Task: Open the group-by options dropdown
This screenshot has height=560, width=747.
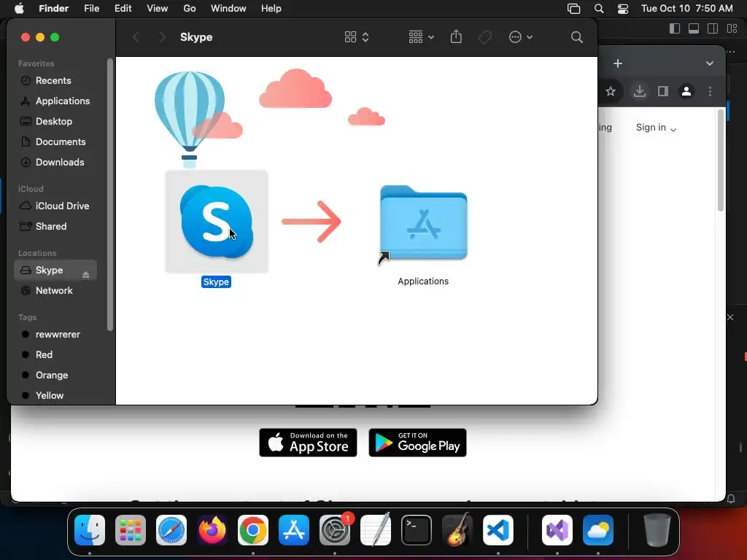Action: pyautogui.click(x=421, y=37)
